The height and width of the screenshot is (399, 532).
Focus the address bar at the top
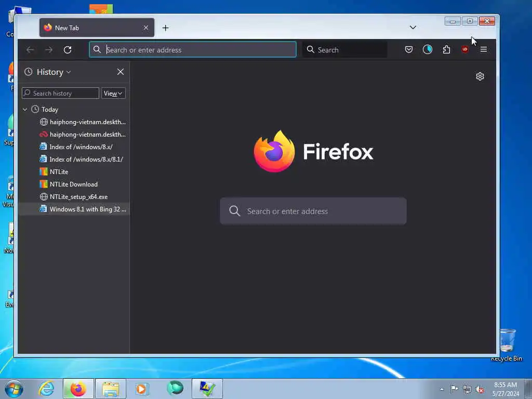pyautogui.click(x=193, y=50)
